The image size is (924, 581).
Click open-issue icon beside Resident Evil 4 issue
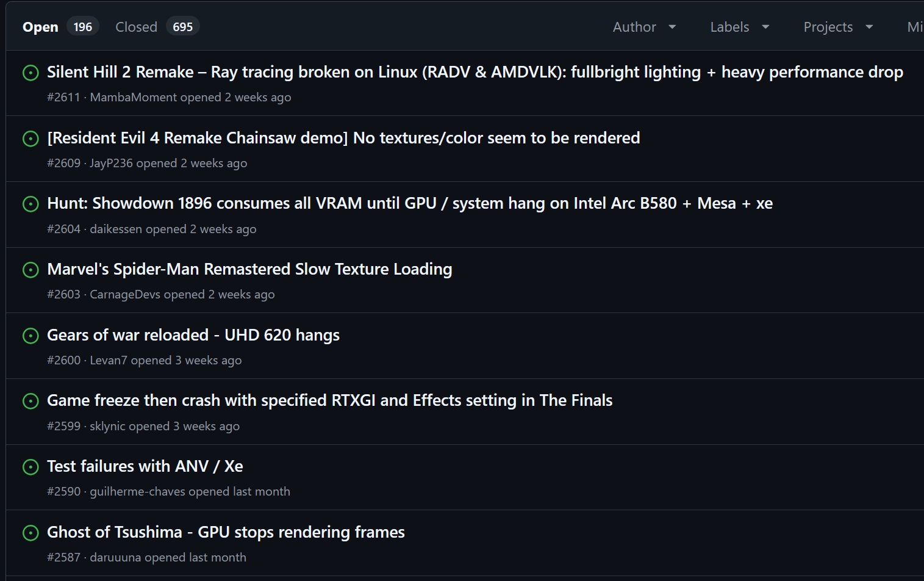30,139
